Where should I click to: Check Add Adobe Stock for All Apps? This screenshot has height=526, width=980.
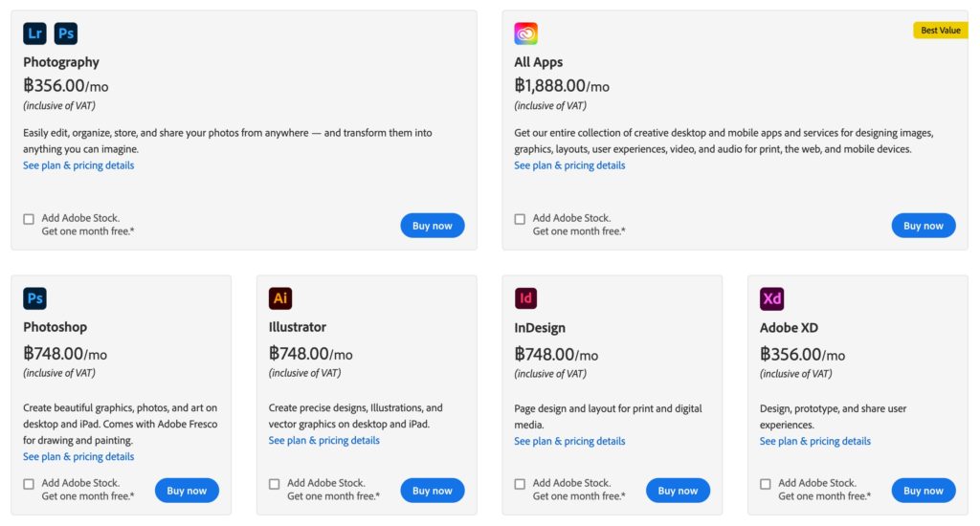coord(520,219)
